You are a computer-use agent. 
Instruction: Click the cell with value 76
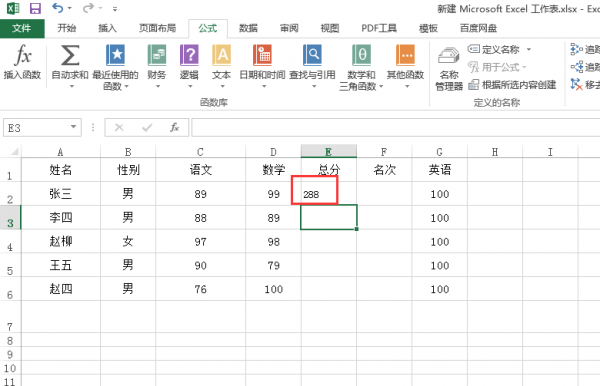[201, 289]
